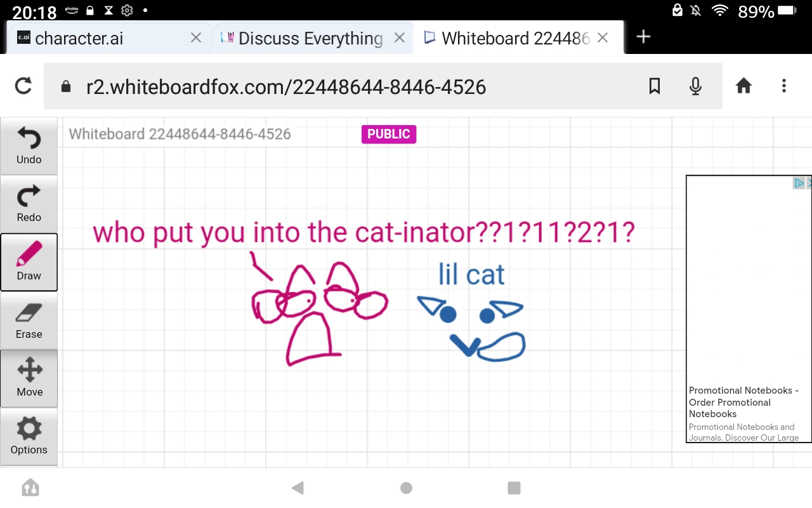The width and height of the screenshot is (812, 508).
Task: Close the Whiteboard 224486 tab
Action: point(601,38)
